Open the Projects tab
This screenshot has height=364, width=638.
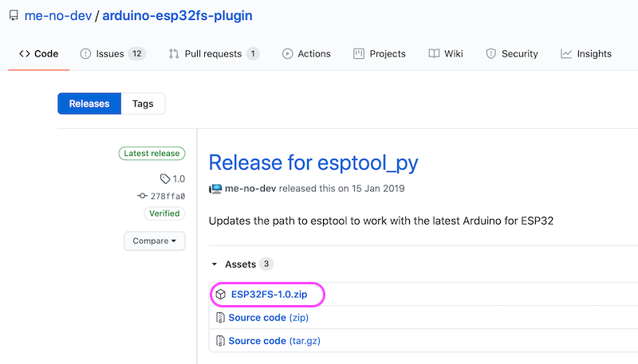click(380, 53)
